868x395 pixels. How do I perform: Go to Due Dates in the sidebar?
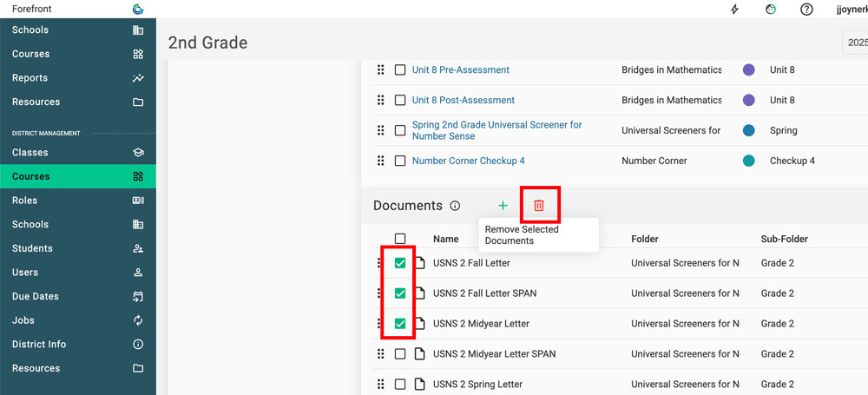click(36, 296)
